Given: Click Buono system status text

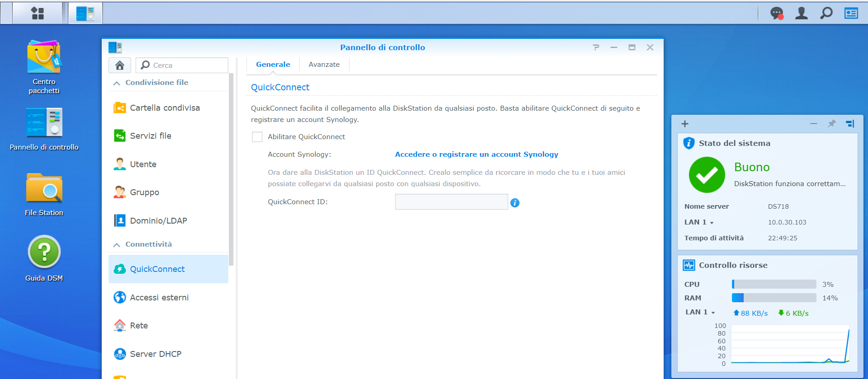Looking at the screenshot, I should (x=752, y=167).
